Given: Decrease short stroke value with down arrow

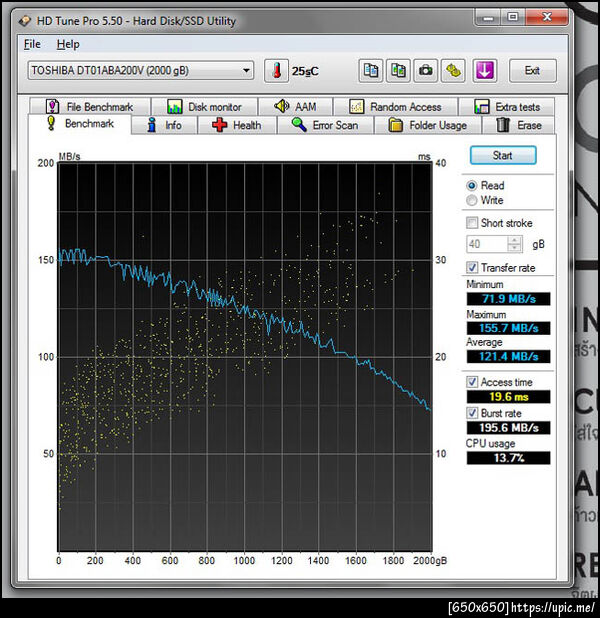Looking at the screenshot, I should pyautogui.click(x=514, y=248).
